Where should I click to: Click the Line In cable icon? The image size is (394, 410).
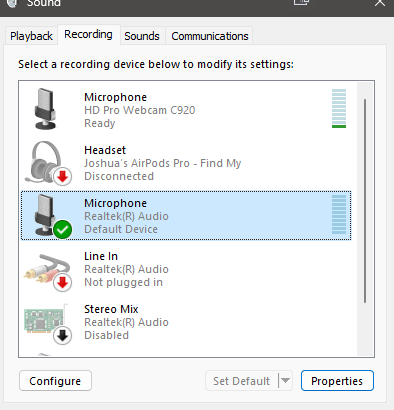click(47, 271)
